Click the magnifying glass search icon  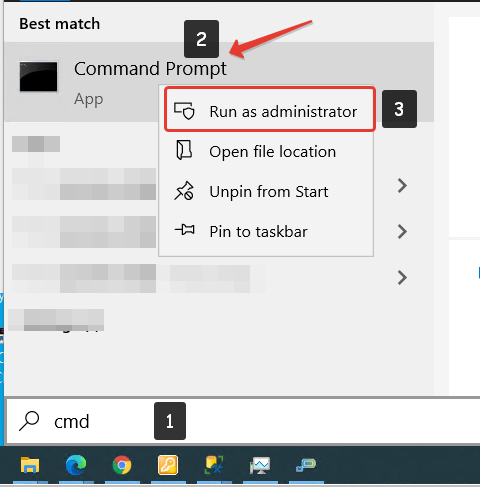29,421
